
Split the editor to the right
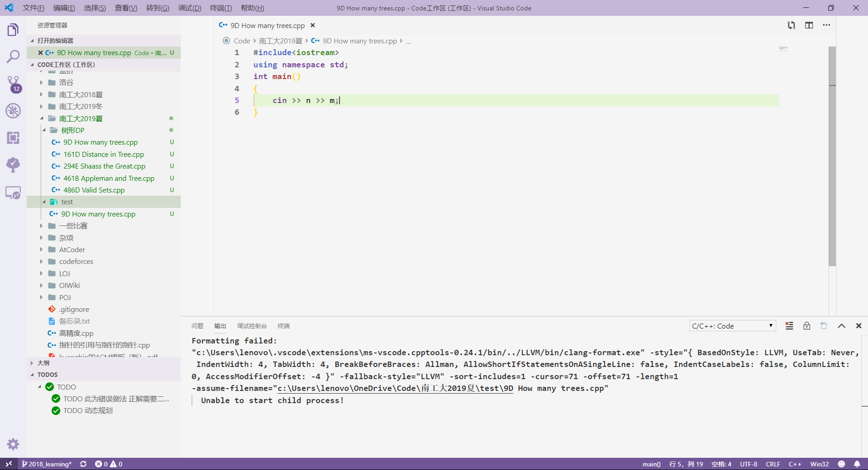tap(809, 25)
